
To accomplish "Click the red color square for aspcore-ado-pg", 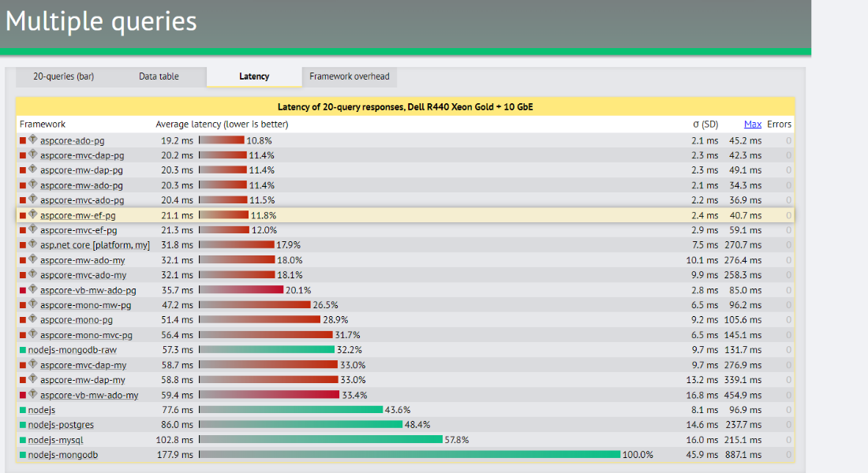I will pos(23,140).
